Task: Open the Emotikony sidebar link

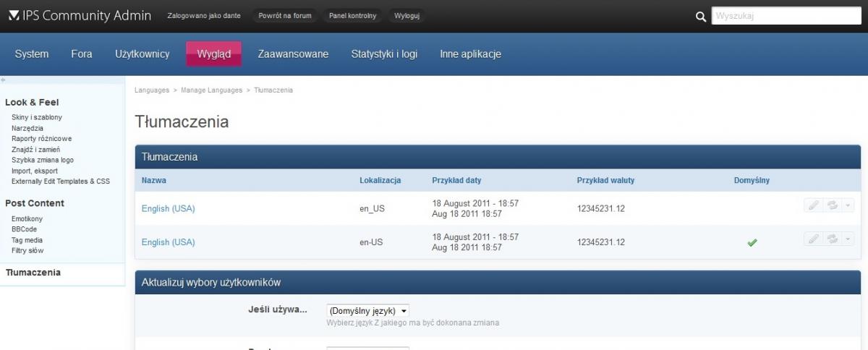Action: click(27, 218)
